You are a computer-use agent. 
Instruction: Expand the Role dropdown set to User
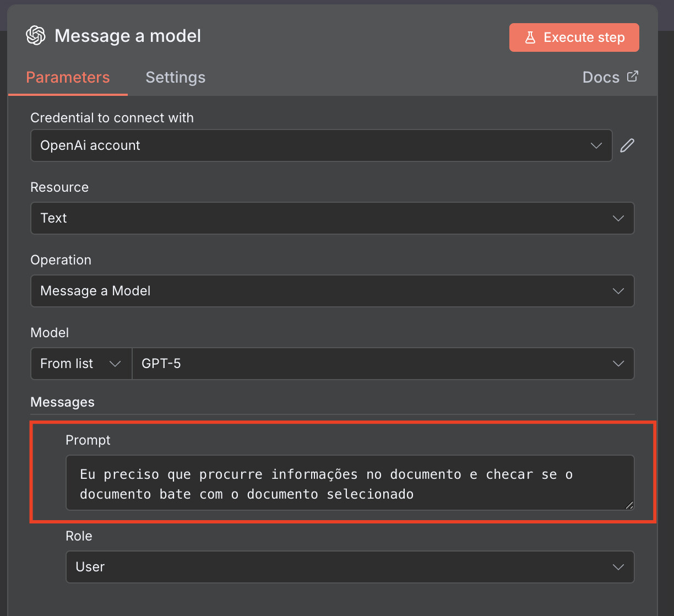coord(350,567)
